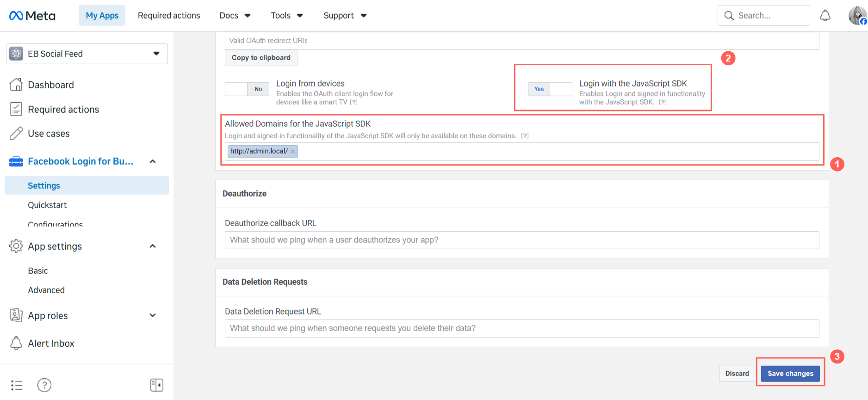868x400 pixels.
Task: Open Alert Inbox from the sidebar
Action: [x=51, y=343]
